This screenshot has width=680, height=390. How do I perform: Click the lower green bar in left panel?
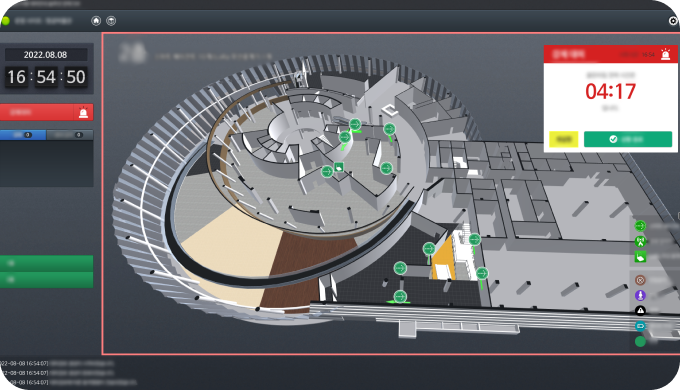tap(46, 280)
